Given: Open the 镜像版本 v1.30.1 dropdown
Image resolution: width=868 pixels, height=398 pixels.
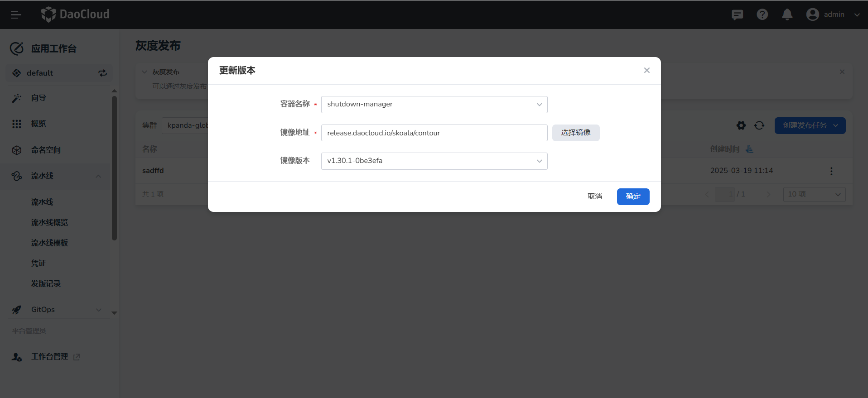Looking at the screenshot, I should (434, 161).
